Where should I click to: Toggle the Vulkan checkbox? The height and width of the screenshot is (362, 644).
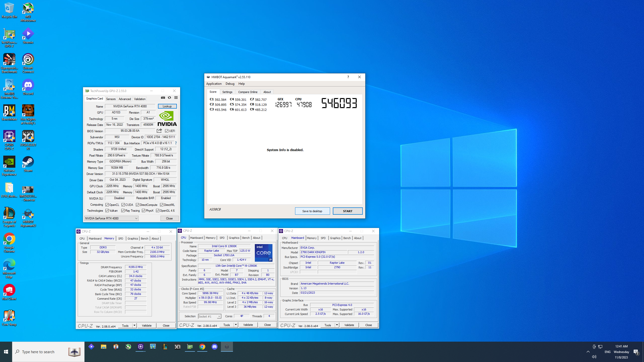coord(107,210)
